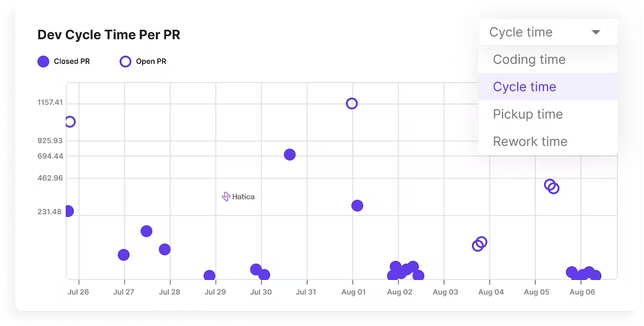644x326 pixels.
Task: Expand the Cycle time dropdown arrow
Action: point(596,32)
